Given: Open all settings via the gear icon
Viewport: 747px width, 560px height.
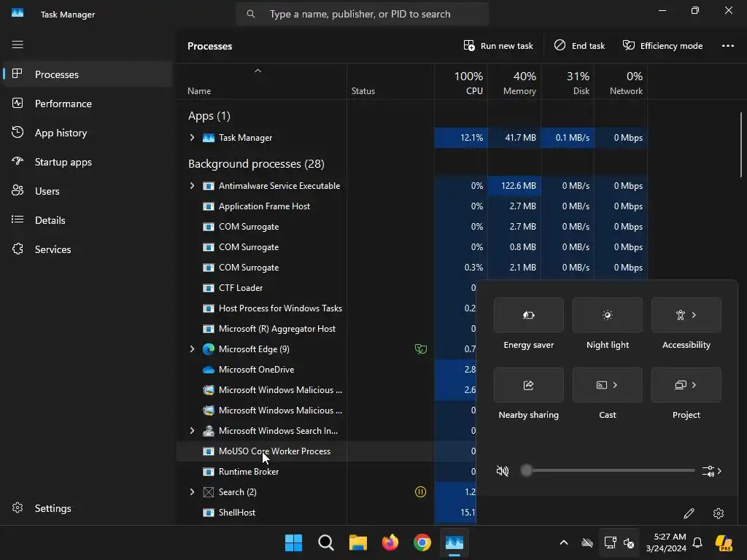Looking at the screenshot, I should click(x=719, y=513).
